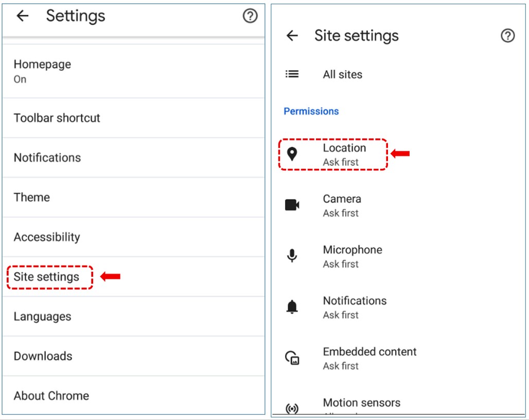Tap the All sites list icon

pos(292,74)
